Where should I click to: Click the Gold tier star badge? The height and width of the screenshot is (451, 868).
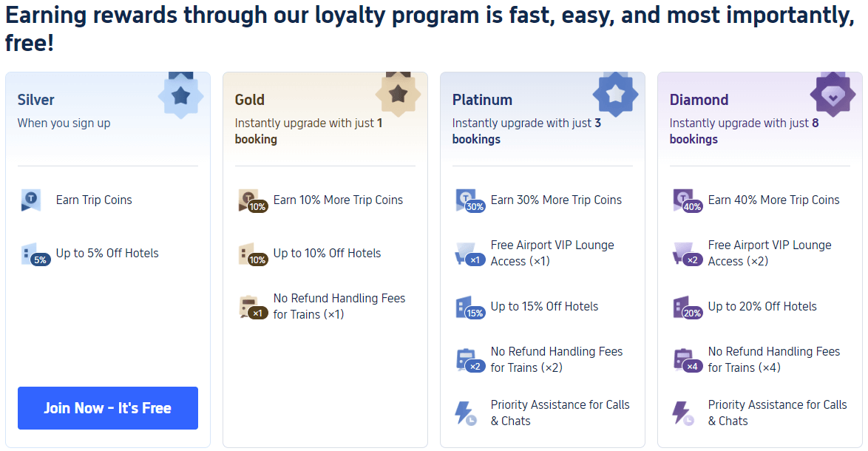click(x=399, y=94)
